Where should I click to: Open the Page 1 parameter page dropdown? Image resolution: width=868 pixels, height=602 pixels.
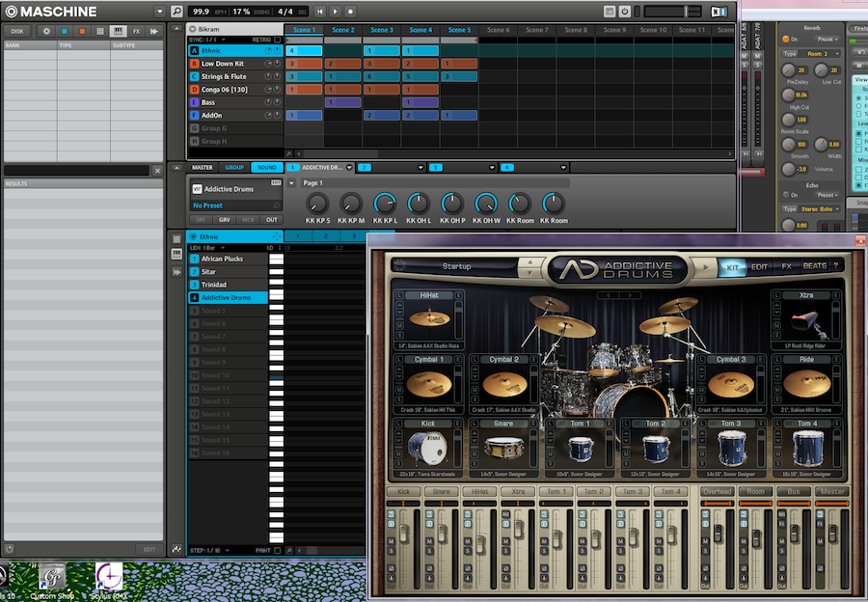(291, 183)
